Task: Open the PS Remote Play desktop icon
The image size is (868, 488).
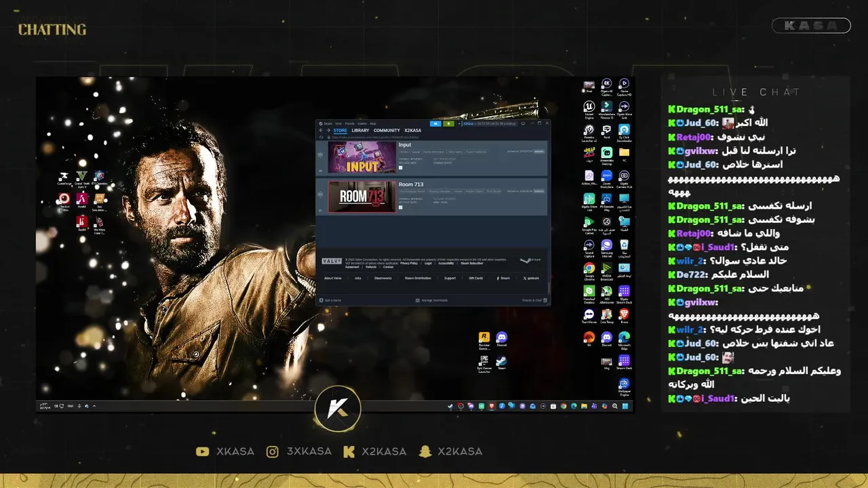Action: tap(607, 199)
